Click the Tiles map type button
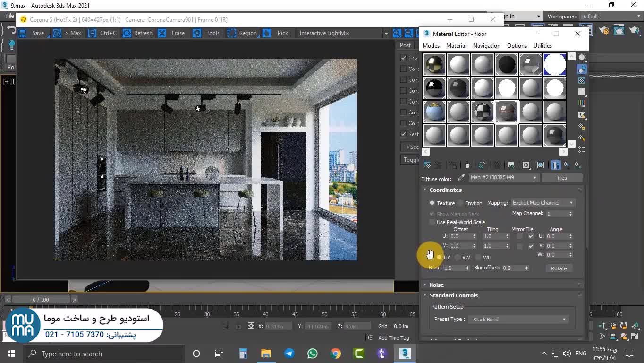Image resolution: width=644 pixels, height=363 pixels. [561, 178]
